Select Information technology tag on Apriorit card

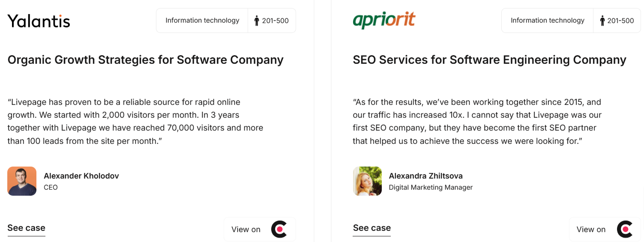548,21
